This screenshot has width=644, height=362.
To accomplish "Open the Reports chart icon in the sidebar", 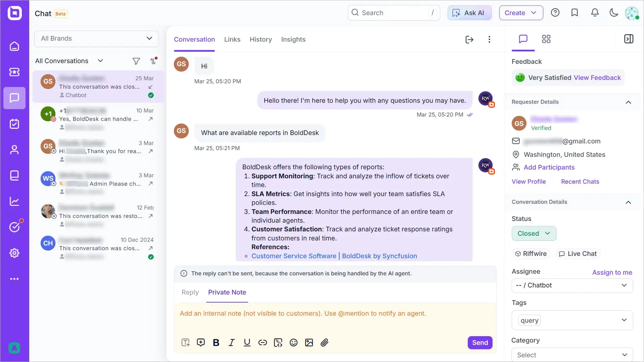I will 14,201.
